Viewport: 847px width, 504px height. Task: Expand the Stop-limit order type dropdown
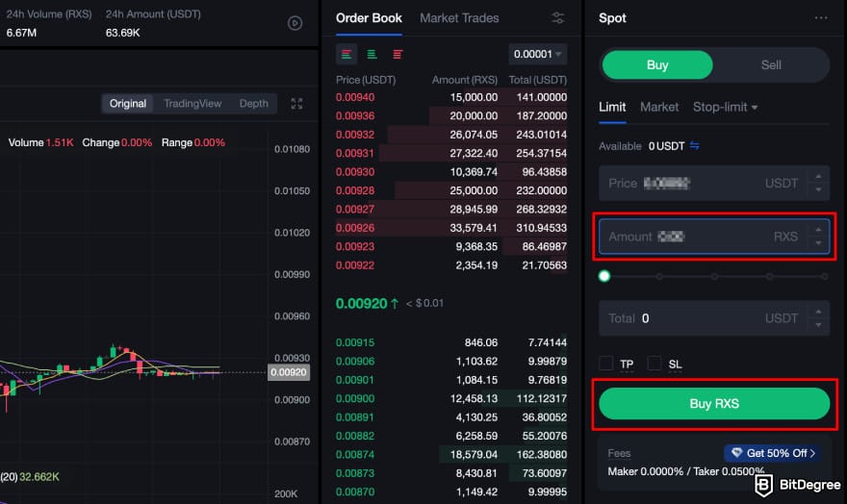coord(725,107)
